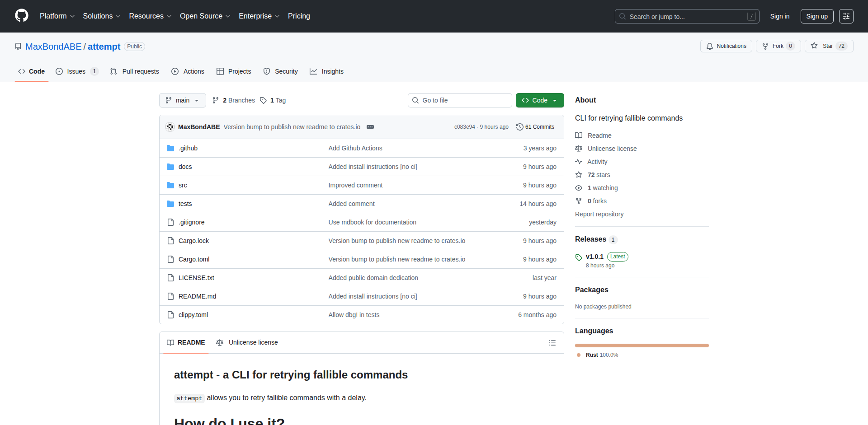Click the book icon beside Readme

pyautogui.click(x=579, y=135)
